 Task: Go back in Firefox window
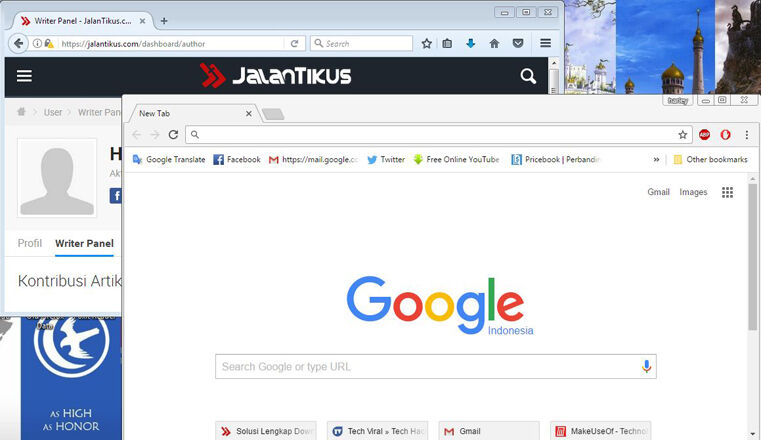pyautogui.click(x=18, y=44)
